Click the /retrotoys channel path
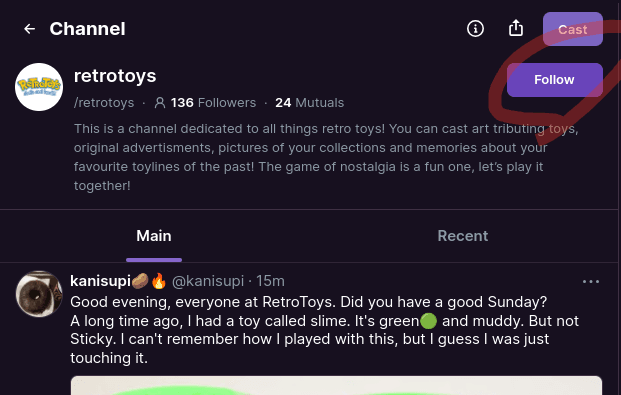 coord(104,103)
